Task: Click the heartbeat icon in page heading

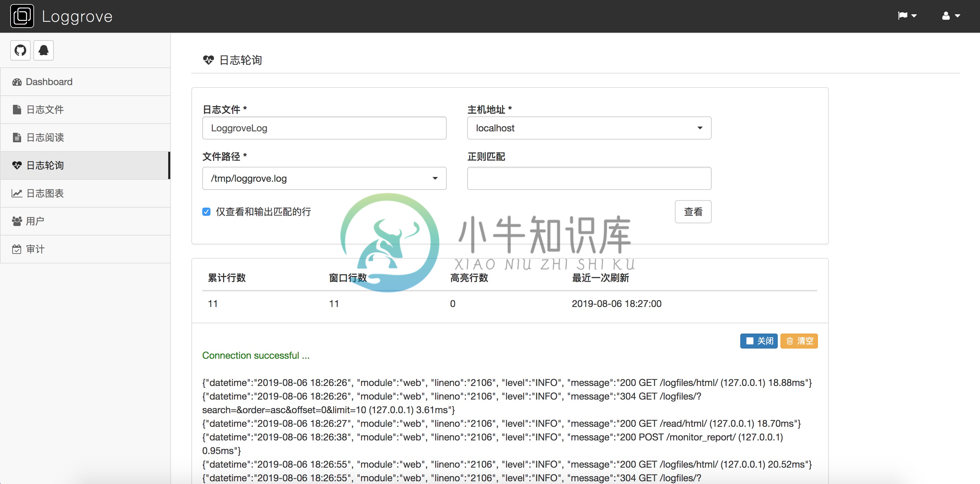Action: tap(208, 60)
